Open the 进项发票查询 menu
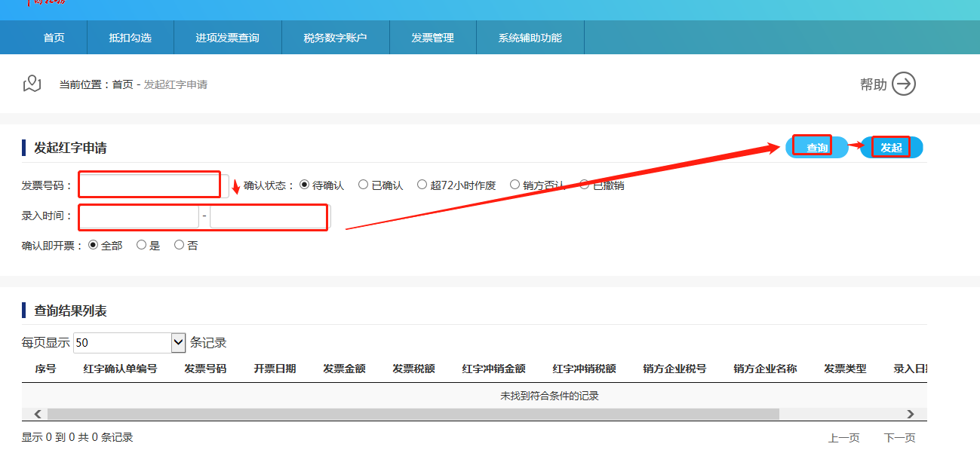980x456 pixels. coord(227,38)
